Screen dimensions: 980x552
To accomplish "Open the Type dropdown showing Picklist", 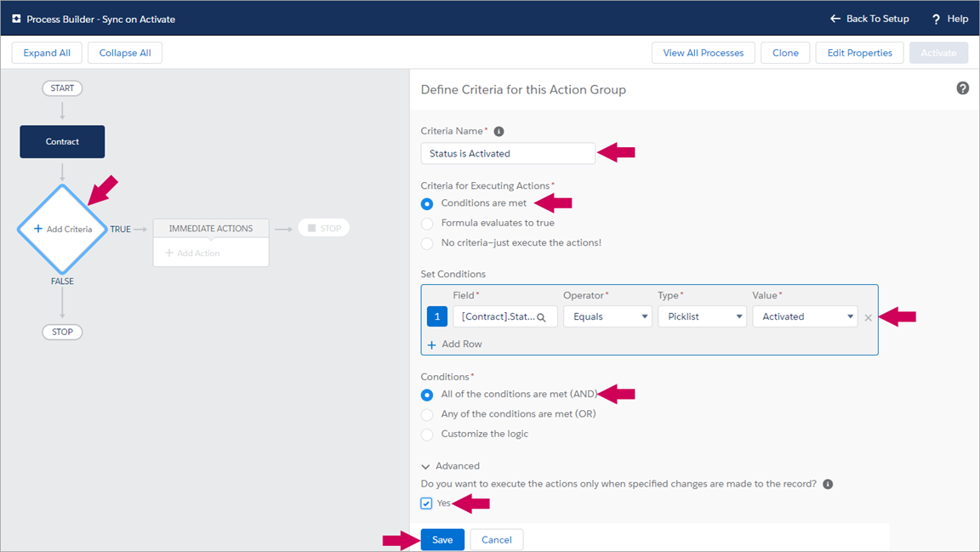I will pos(701,316).
